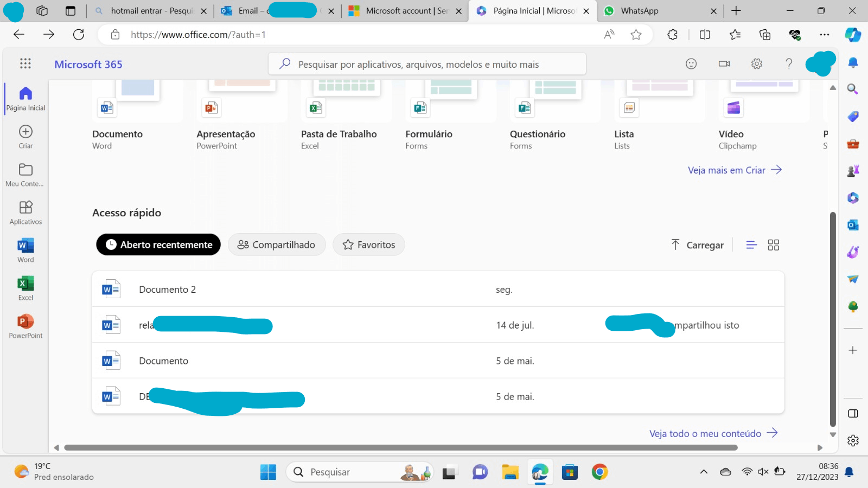The image size is (868, 488).
Task: Open the Criar page from the left rail
Action: 25,137
